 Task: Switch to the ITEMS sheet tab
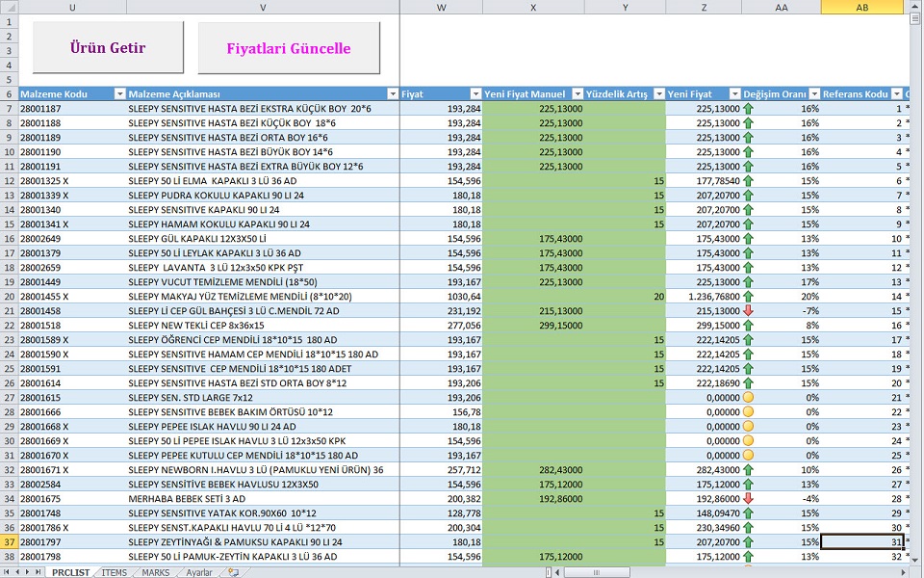[114, 572]
